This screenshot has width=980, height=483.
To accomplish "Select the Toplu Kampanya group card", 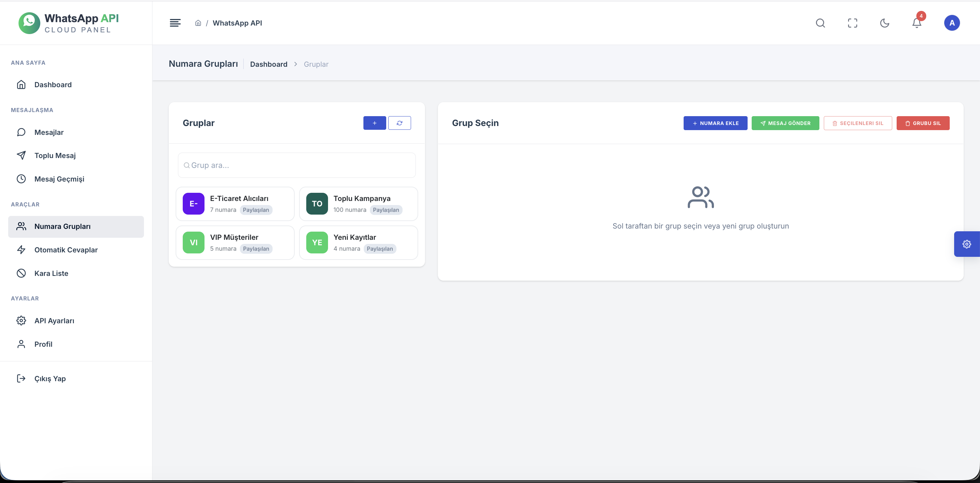I will [358, 204].
